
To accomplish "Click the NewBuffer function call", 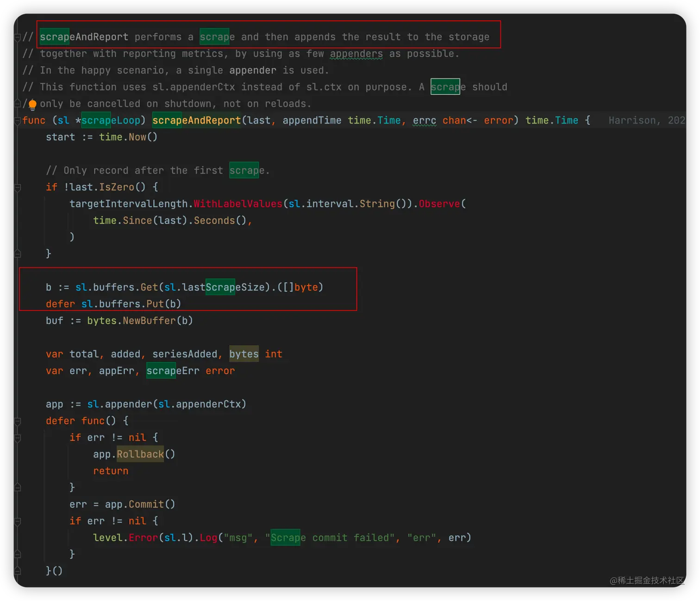I will (149, 321).
